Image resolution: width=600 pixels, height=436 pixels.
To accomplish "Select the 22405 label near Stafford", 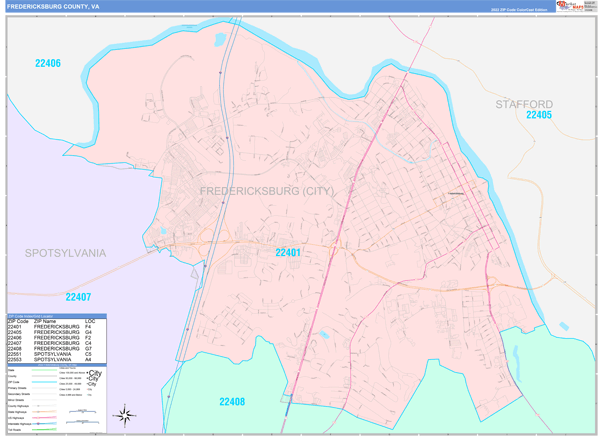I will (x=538, y=116).
